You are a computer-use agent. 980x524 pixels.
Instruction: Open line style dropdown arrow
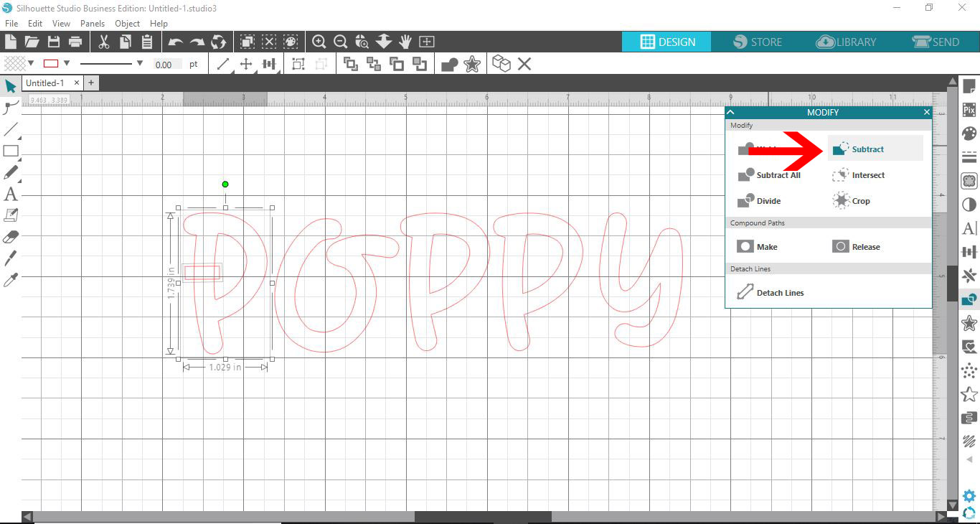tap(139, 64)
